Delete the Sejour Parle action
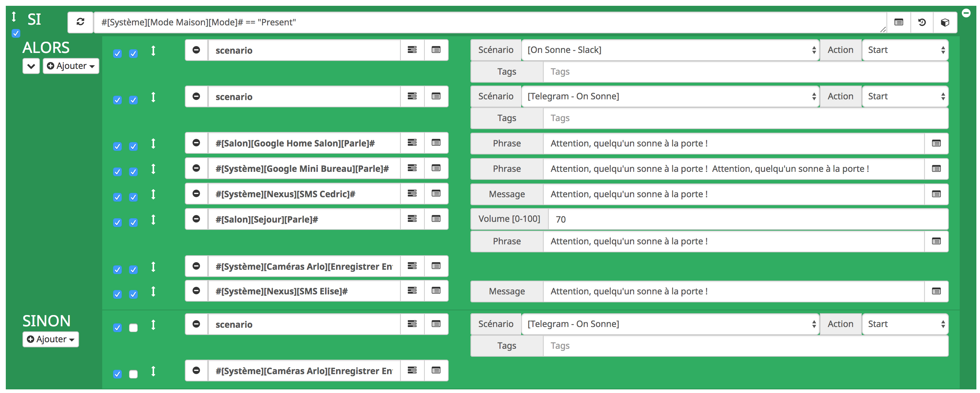Screen dimensions: 980x393 [196, 219]
